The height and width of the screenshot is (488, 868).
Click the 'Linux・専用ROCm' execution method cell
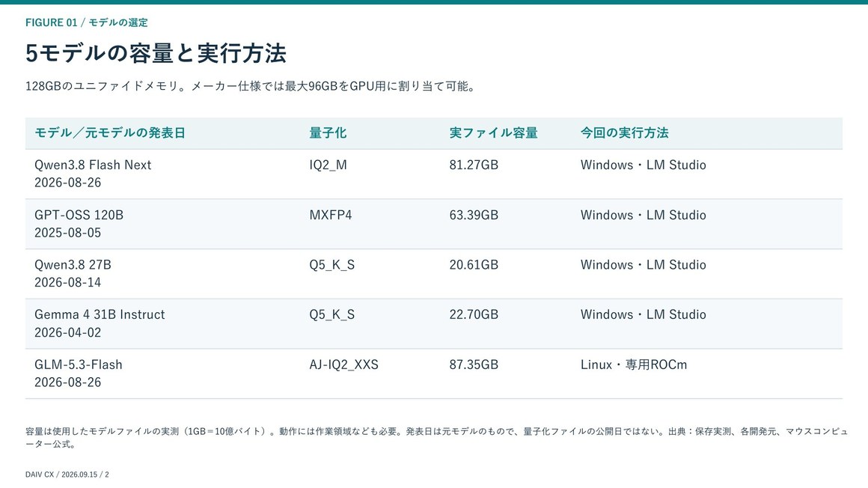[634, 365]
